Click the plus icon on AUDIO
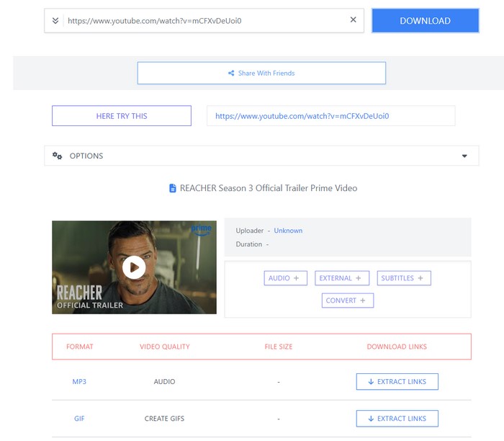Image resolution: width=504 pixels, height=441 pixels. (x=297, y=278)
